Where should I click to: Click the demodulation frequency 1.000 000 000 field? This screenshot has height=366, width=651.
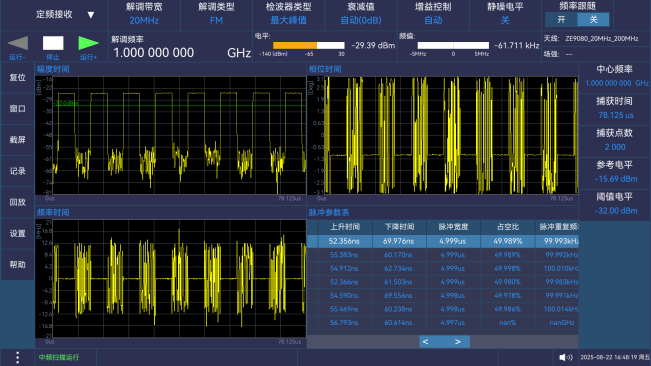(x=154, y=53)
